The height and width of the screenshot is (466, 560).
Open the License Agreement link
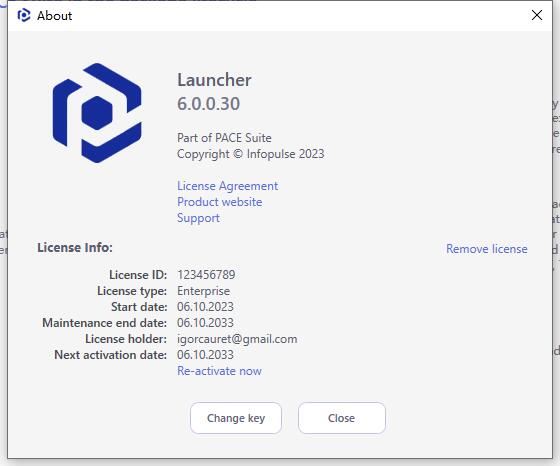pyautogui.click(x=227, y=186)
